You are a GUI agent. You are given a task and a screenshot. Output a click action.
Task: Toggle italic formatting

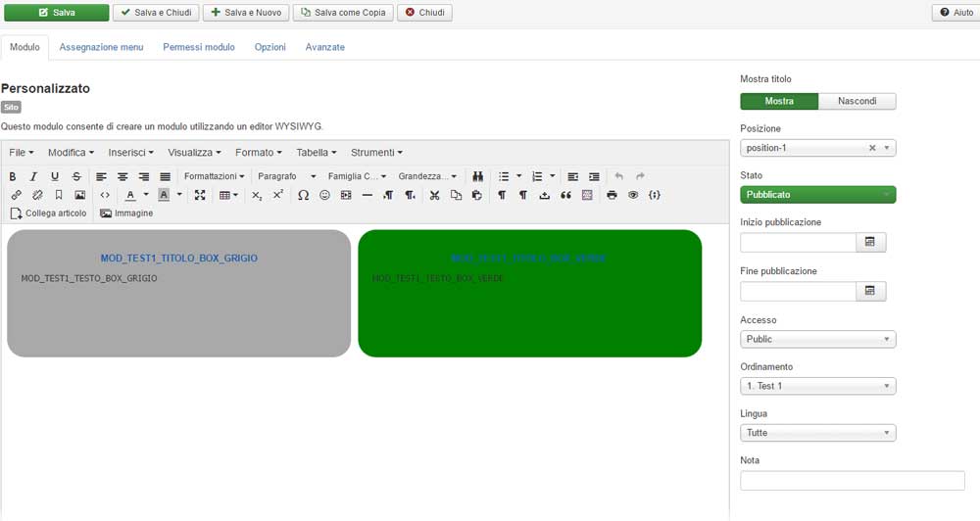(33, 176)
